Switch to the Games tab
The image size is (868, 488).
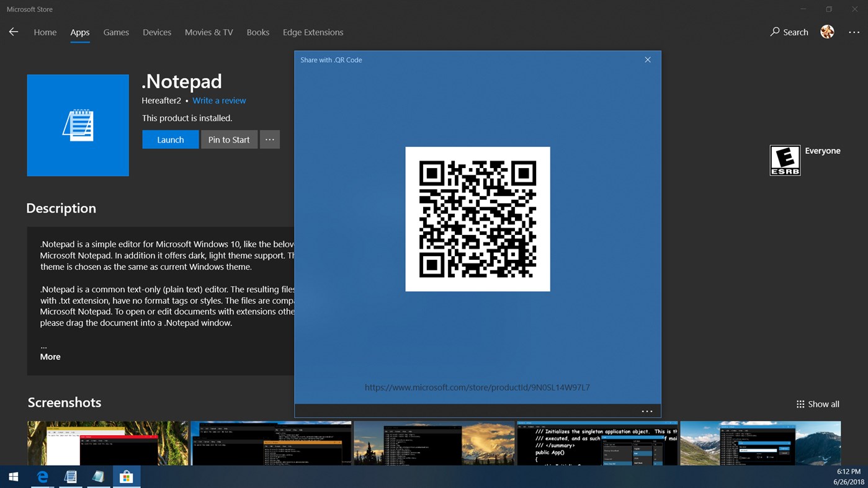pyautogui.click(x=116, y=32)
